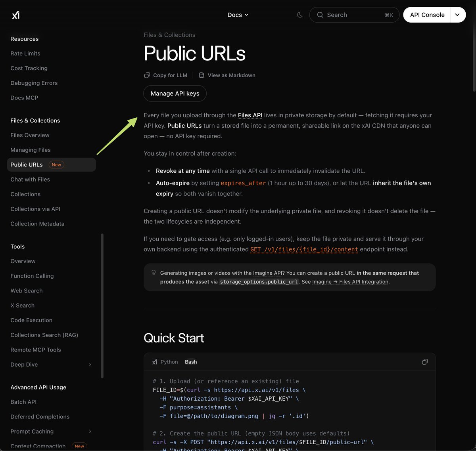Follow the Imagine → Files API Integration link
476x451 pixels.
tap(350, 282)
